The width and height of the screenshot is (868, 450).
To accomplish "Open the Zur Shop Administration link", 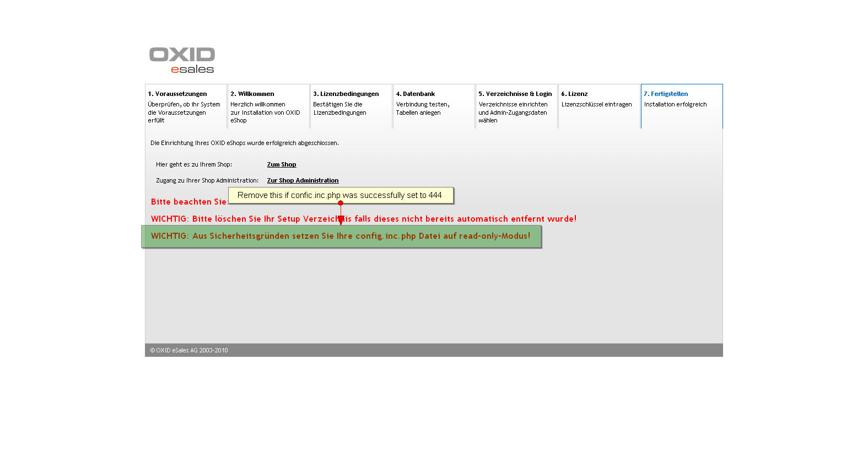I will pos(303,180).
